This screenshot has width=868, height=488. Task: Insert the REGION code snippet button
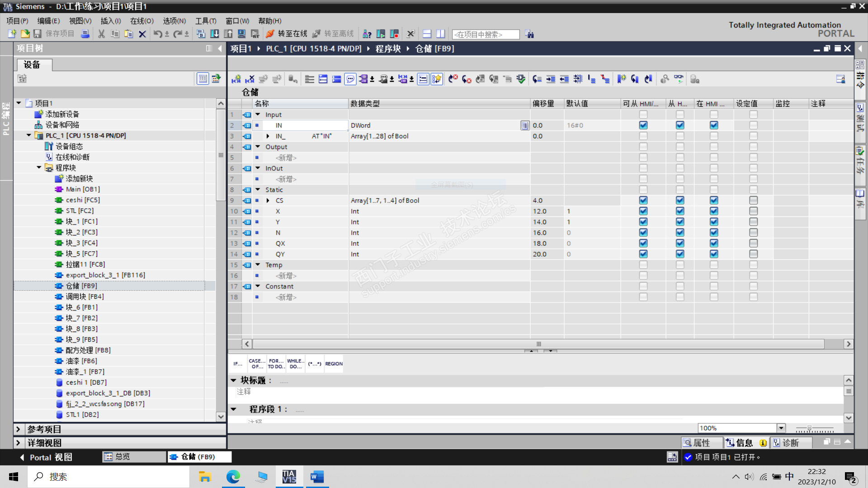pyautogui.click(x=334, y=364)
